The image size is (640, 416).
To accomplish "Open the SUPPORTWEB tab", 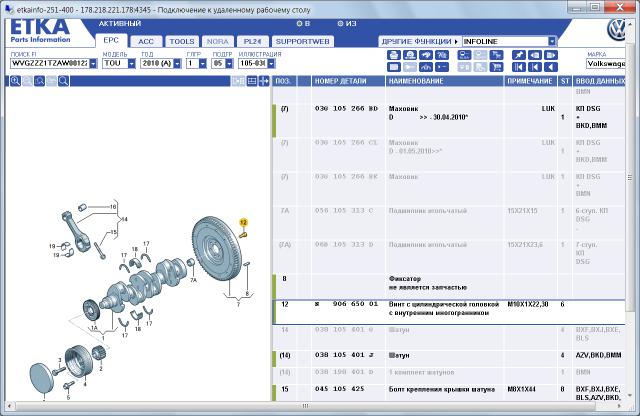I will coord(302,41).
